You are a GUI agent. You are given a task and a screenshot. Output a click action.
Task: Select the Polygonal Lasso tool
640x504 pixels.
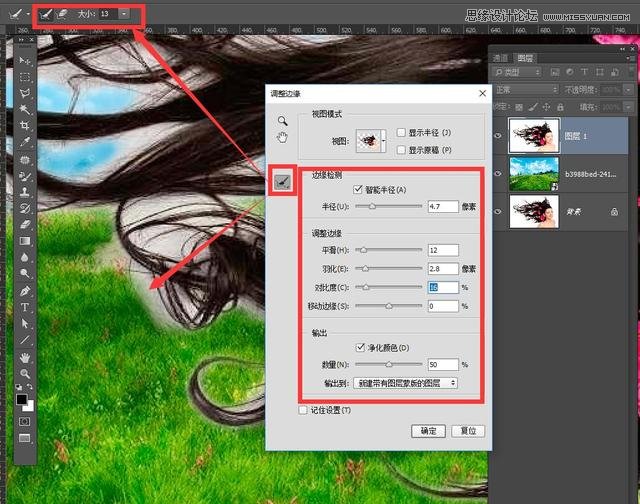pos(25,93)
